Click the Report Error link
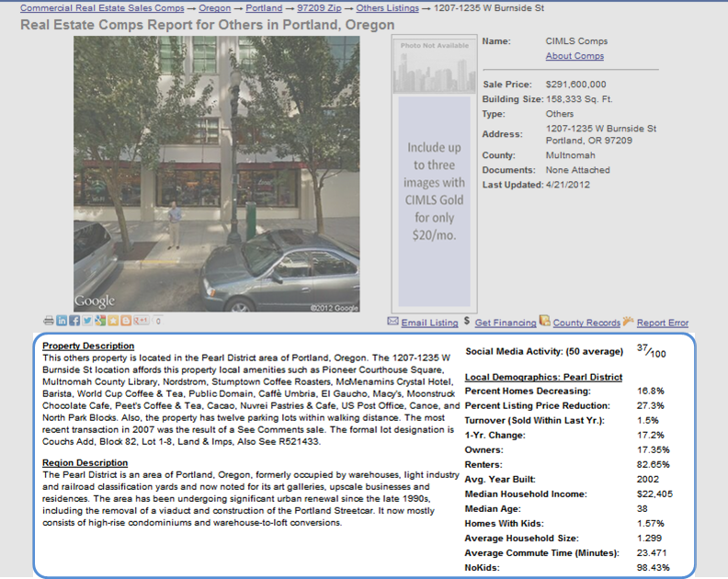This screenshot has height=579, width=728. pos(663,323)
